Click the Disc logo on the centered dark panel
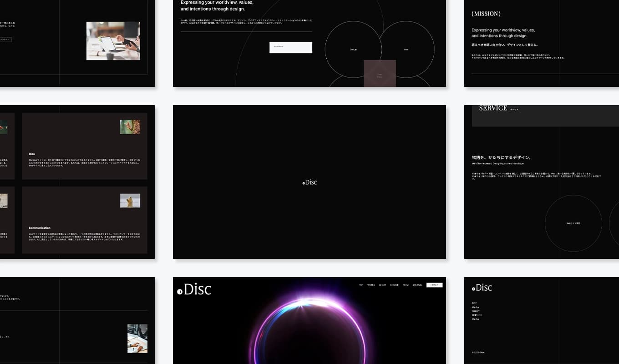The width and height of the screenshot is (619, 364). [x=309, y=182]
